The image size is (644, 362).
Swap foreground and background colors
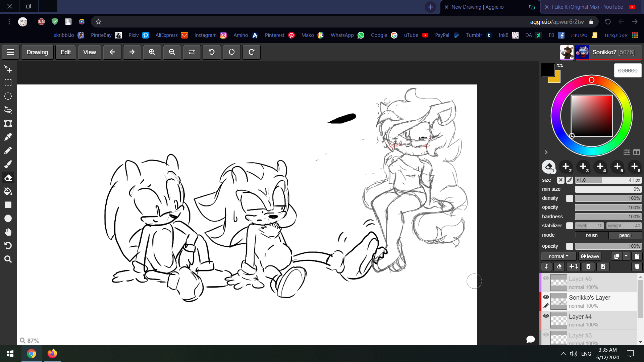(560, 66)
